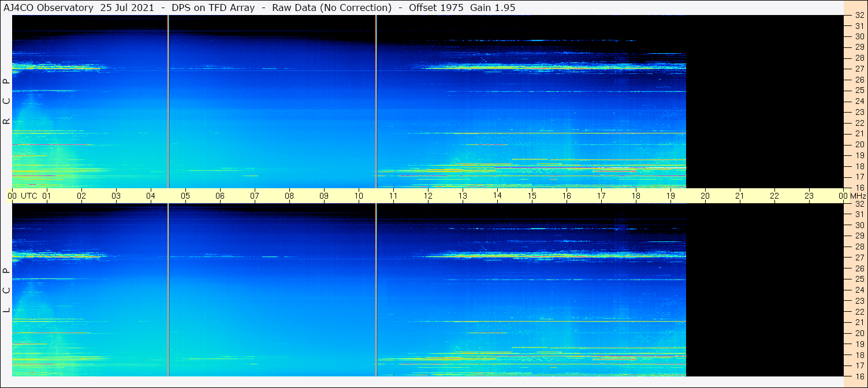Click the 'UTC' label on time axis
The height and width of the screenshot is (388, 868).
coord(29,196)
